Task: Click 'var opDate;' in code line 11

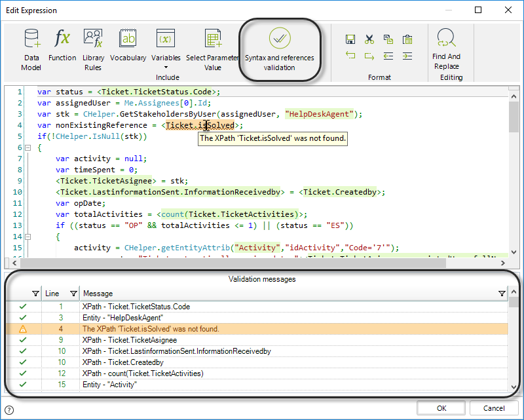Action: point(81,203)
